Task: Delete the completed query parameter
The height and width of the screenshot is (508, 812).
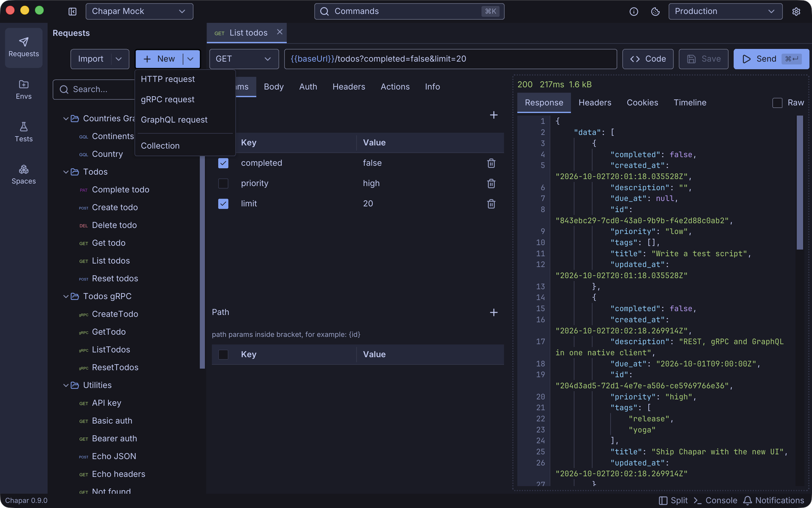Action: point(491,163)
